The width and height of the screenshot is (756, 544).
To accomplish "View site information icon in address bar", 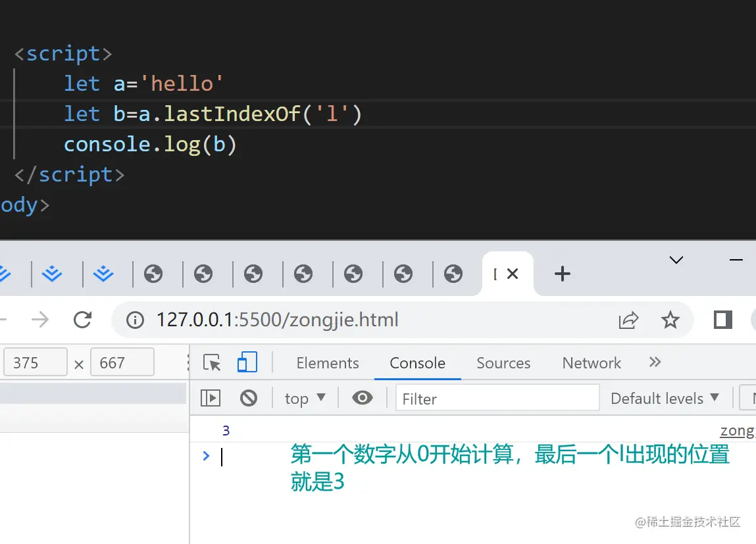I will tap(135, 320).
